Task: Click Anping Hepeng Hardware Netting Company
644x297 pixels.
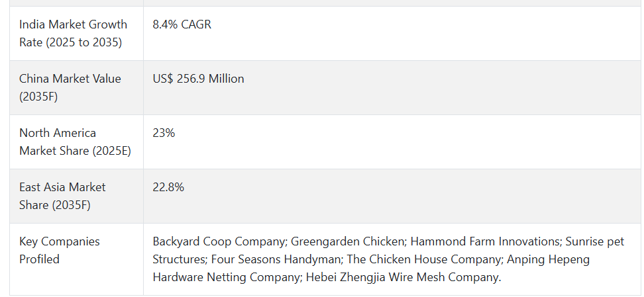Action: pyautogui.click(x=371, y=269)
